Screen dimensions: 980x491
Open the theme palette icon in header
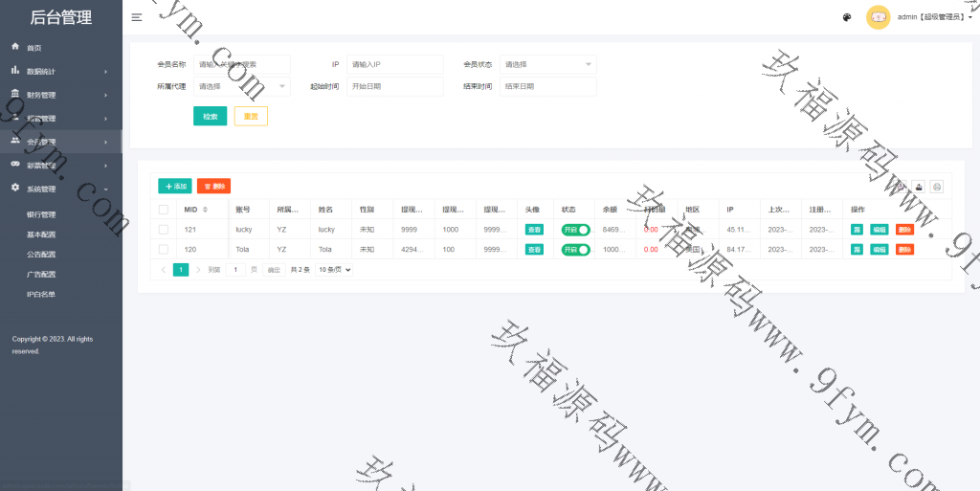click(x=847, y=17)
